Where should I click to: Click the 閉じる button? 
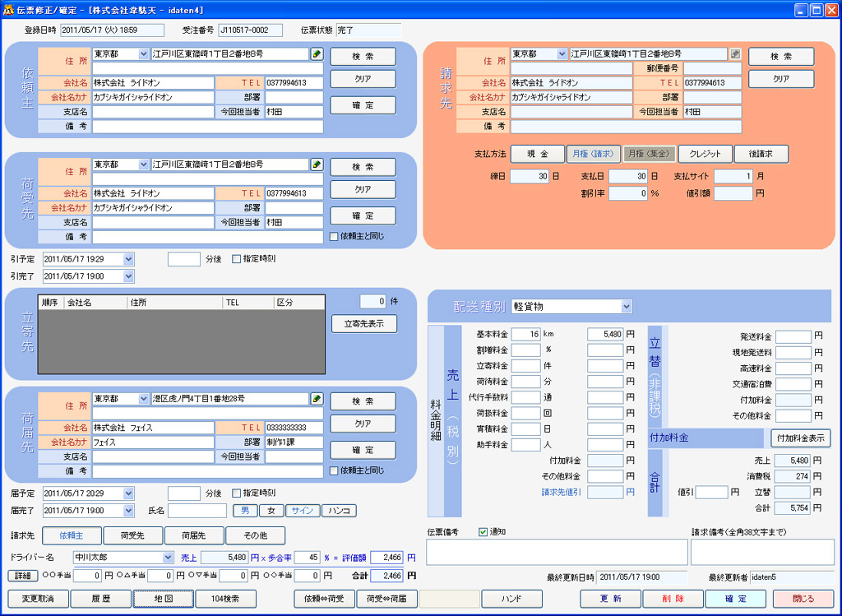tap(803, 599)
